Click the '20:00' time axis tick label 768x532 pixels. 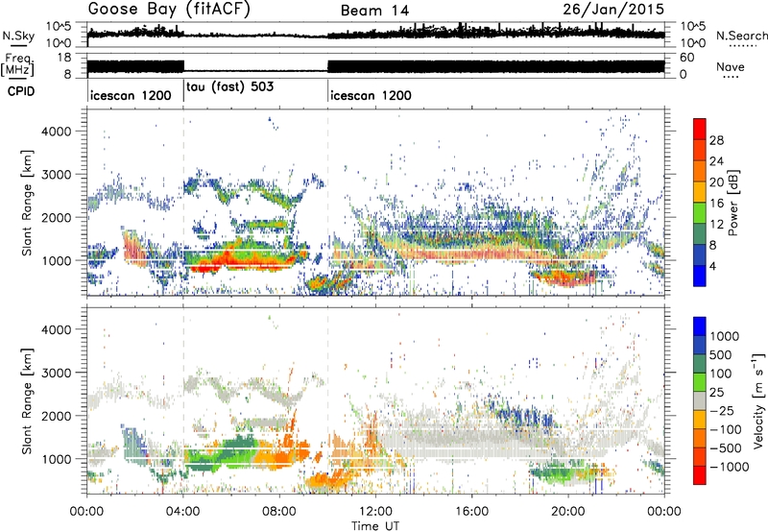568,512
